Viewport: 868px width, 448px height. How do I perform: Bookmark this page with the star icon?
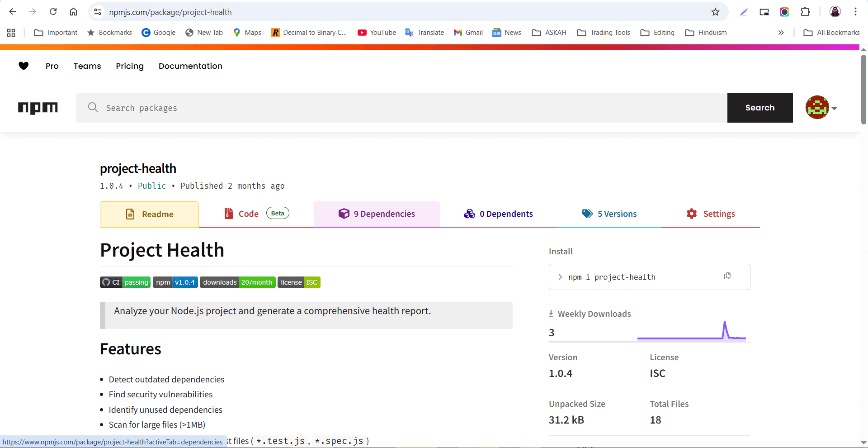pos(715,12)
